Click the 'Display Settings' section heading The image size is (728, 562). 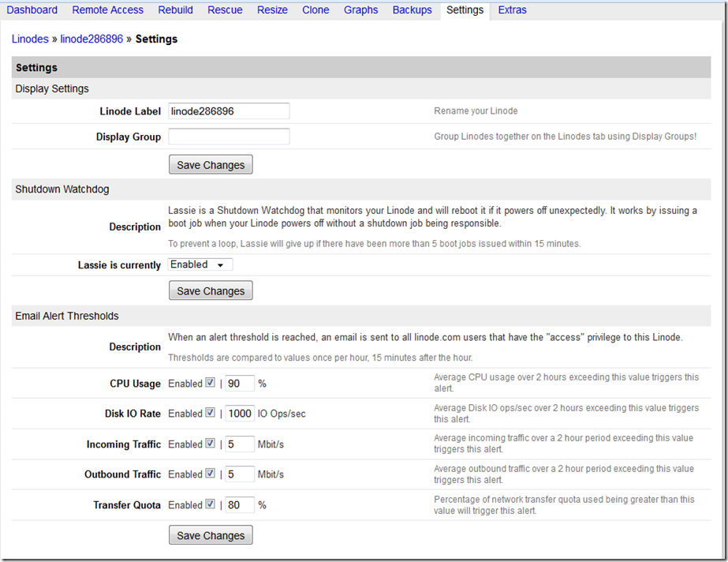click(x=52, y=88)
